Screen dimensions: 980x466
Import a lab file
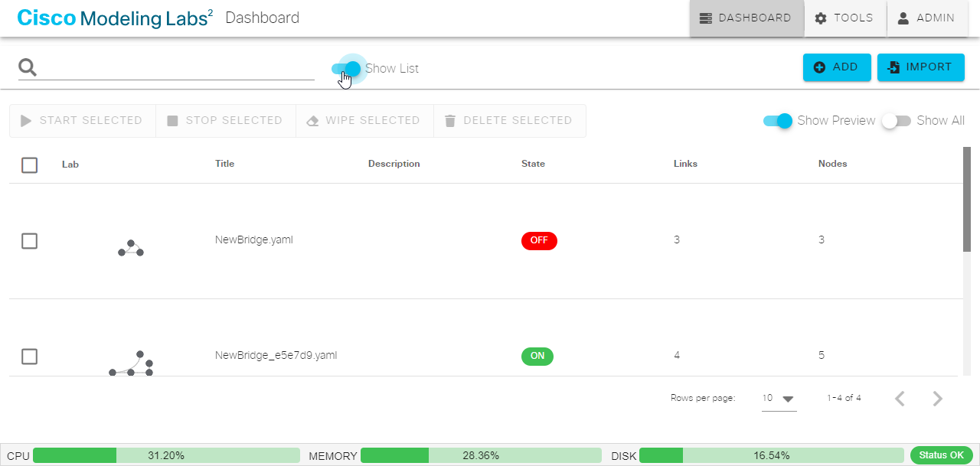click(x=920, y=67)
